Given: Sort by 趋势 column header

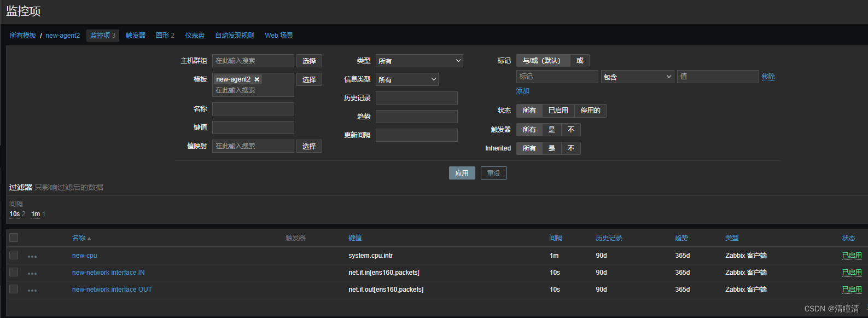Looking at the screenshot, I should (681, 238).
